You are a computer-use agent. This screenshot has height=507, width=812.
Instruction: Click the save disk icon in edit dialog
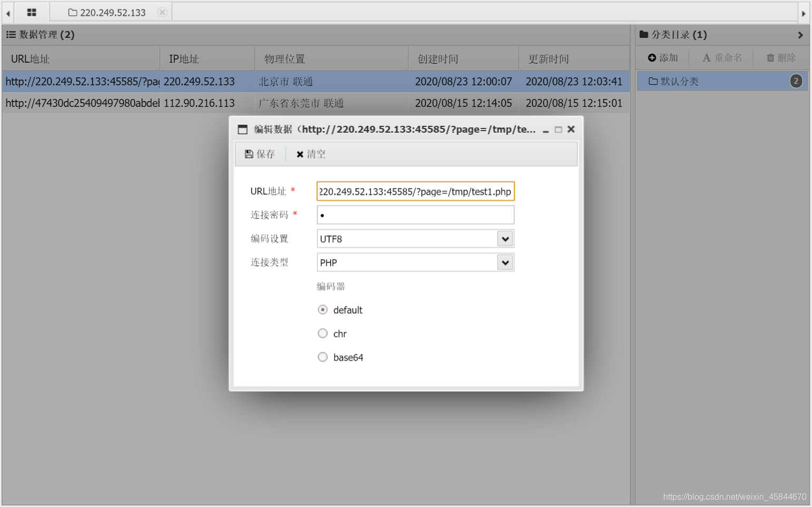(249, 154)
